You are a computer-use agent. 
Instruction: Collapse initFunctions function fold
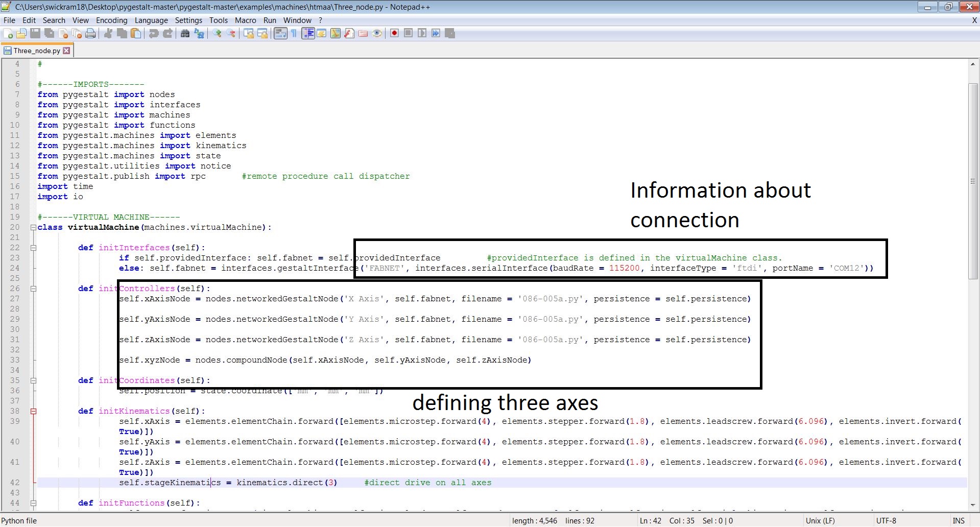[x=33, y=503]
